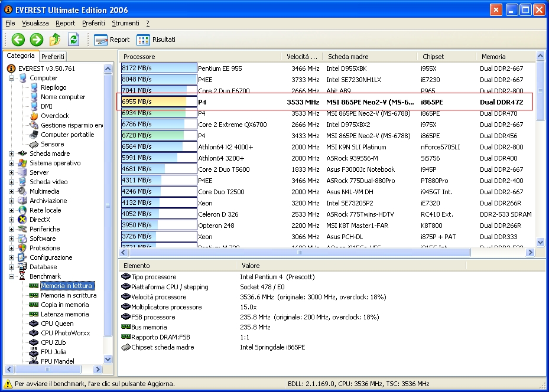The height and width of the screenshot is (392, 549).
Task: Select the Athlon64 X2 4000+ row
Action: point(328,147)
